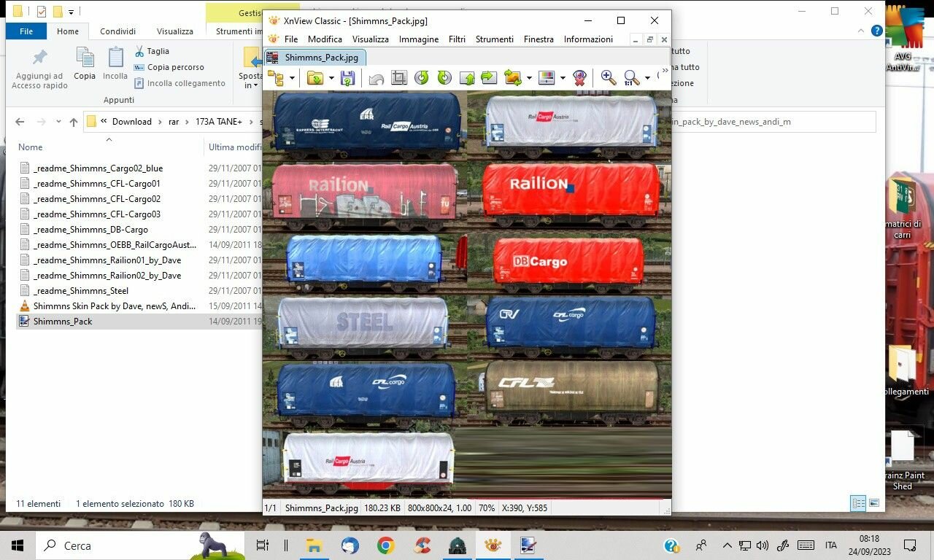The width and height of the screenshot is (934, 560).
Task: Click the Incolla clipboard button
Action: (x=115, y=64)
